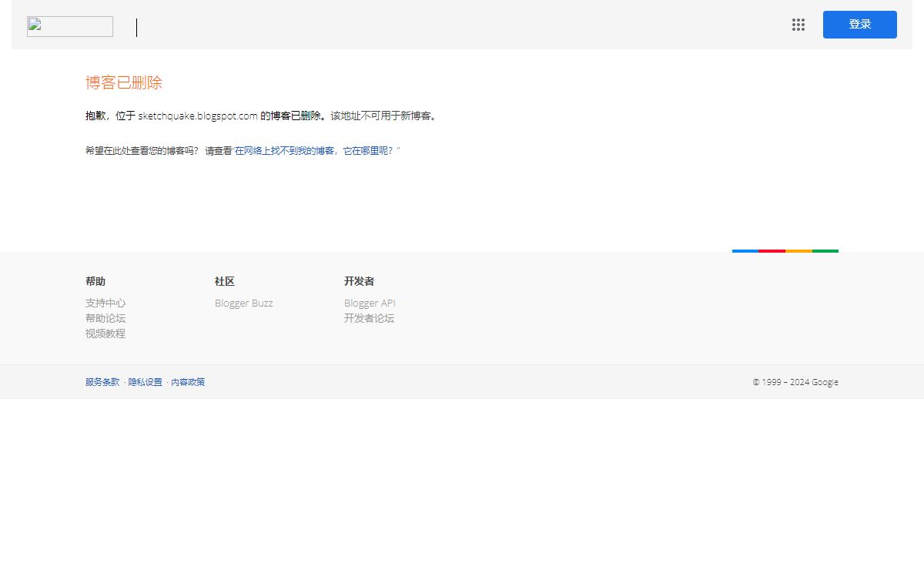Open the 在网络上找不到我的博客 help link
This screenshot has width=924, height=570.
[x=317, y=151]
